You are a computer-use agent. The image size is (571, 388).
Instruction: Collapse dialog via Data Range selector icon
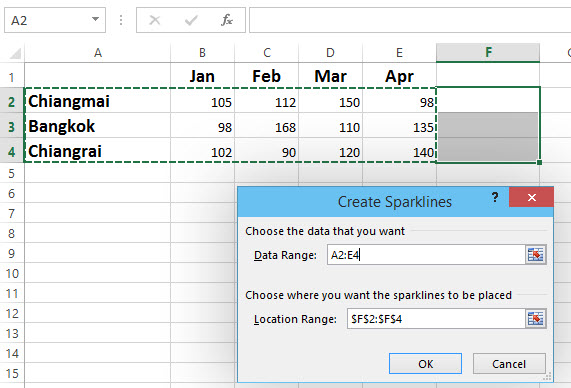pos(535,254)
